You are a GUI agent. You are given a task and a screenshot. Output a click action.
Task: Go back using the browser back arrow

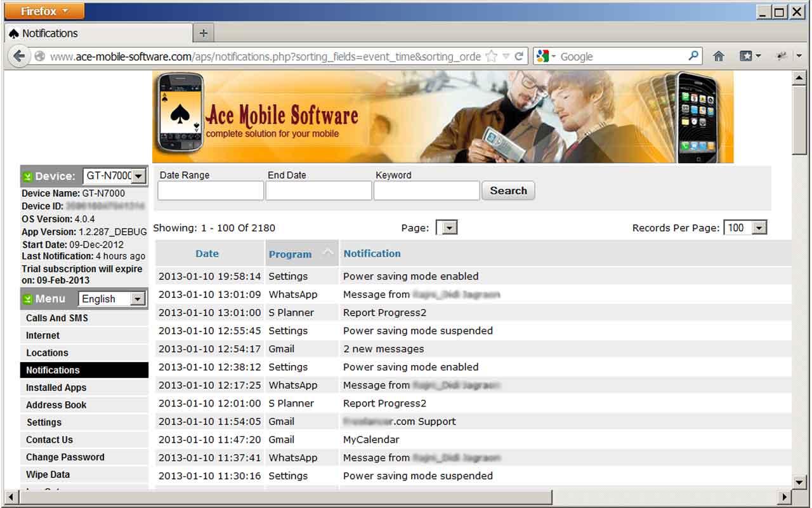19,56
